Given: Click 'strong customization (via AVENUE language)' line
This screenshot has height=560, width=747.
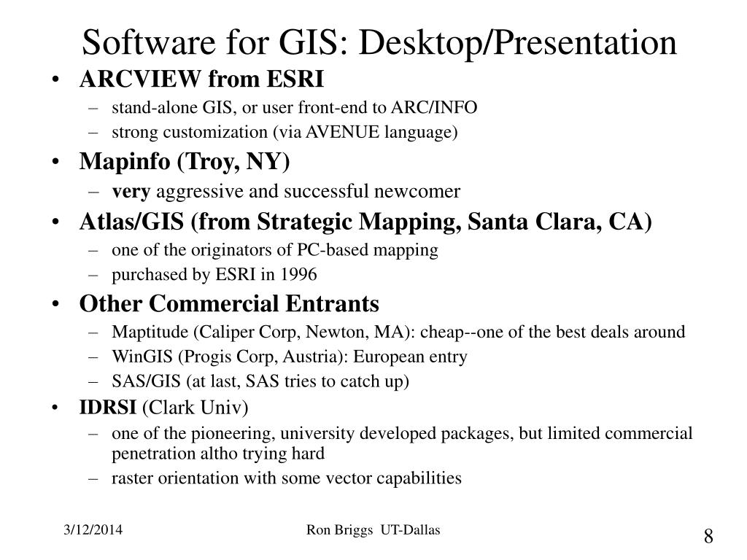Looking at the screenshot, I should [285, 132].
